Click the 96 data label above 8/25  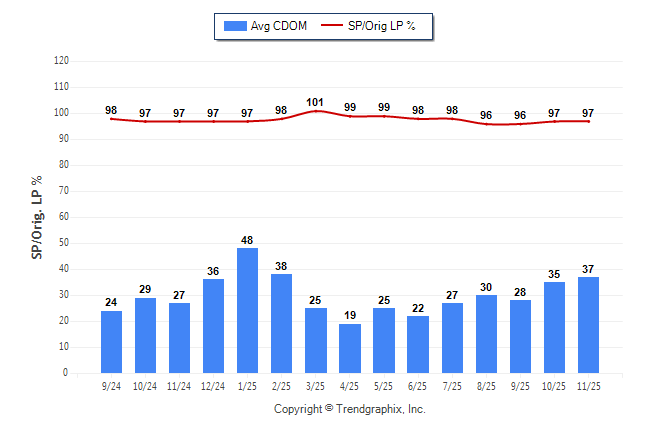pos(486,115)
